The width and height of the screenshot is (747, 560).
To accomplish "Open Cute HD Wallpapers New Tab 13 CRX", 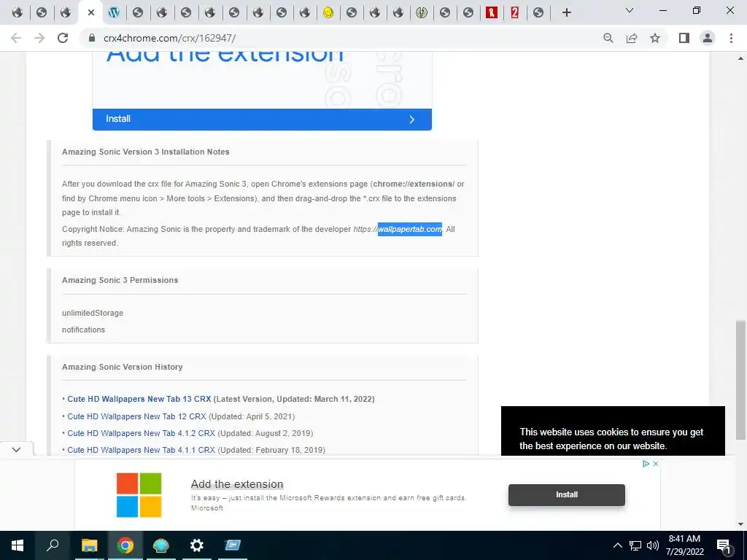I will (139, 399).
